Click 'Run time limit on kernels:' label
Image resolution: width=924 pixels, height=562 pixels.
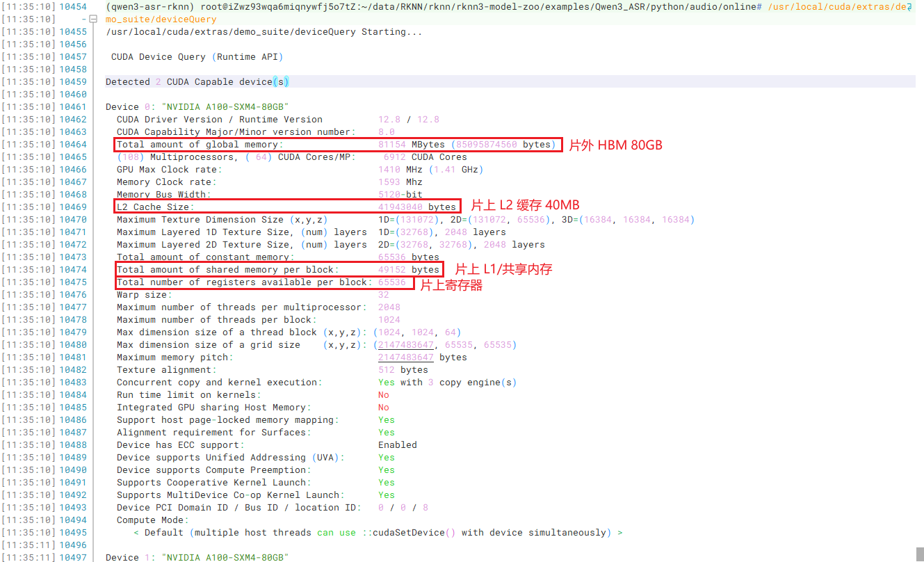click(x=189, y=395)
